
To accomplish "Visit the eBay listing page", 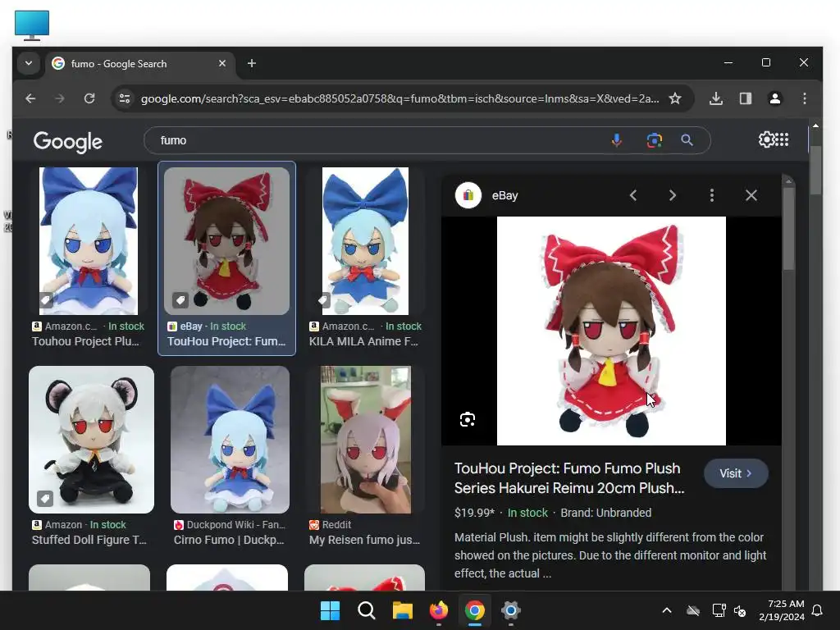I will pos(736,473).
